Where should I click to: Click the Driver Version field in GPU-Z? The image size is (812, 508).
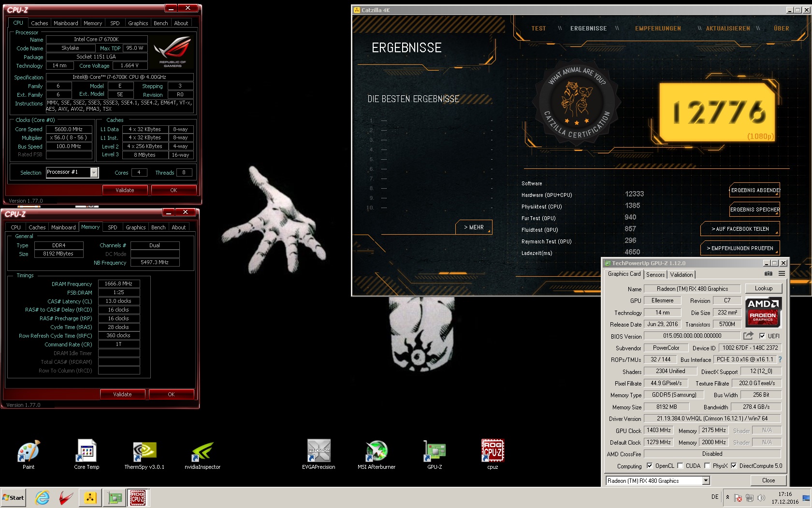(712, 418)
